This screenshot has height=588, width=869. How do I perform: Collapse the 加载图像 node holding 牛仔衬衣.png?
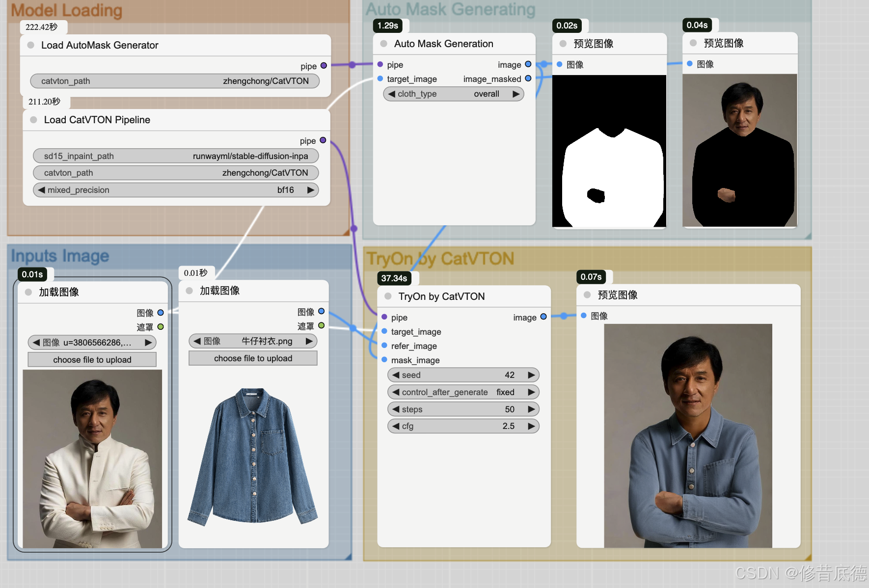tap(189, 291)
